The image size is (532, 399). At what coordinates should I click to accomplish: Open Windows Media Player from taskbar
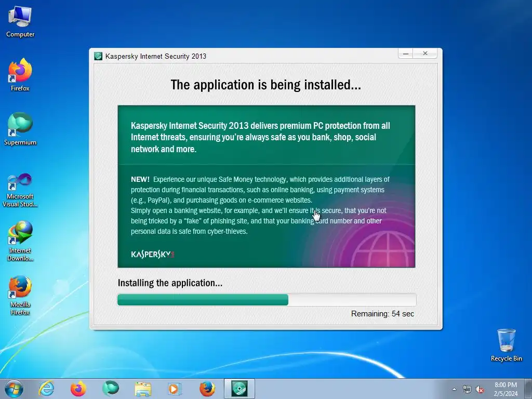[175, 389]
